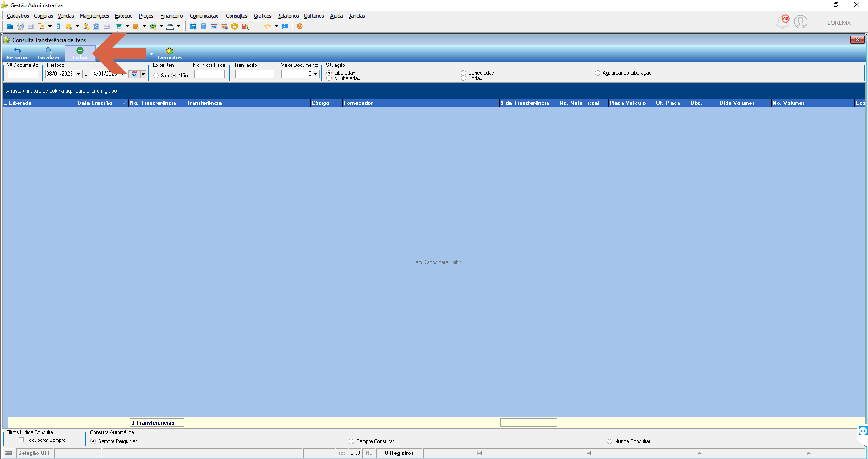868x459 pixels.
Task: Open the Vendas menu
Action: pyautogui.click(x=66, y=16)
